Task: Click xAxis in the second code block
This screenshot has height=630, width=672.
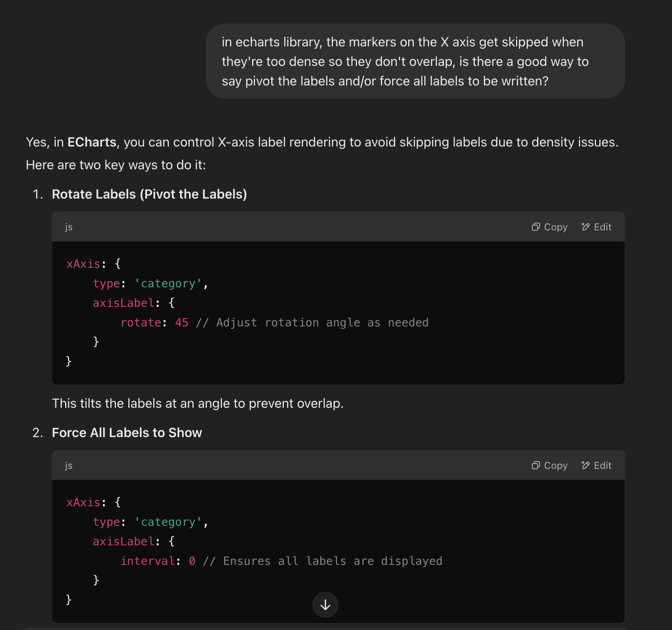Action: [83, 503]
